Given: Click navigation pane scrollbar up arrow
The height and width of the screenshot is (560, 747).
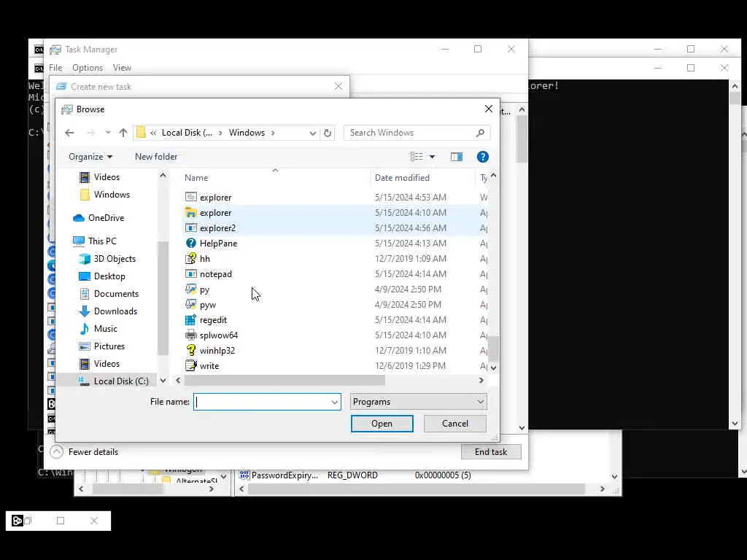Looking at the screenshot, I should pos(163,176).
